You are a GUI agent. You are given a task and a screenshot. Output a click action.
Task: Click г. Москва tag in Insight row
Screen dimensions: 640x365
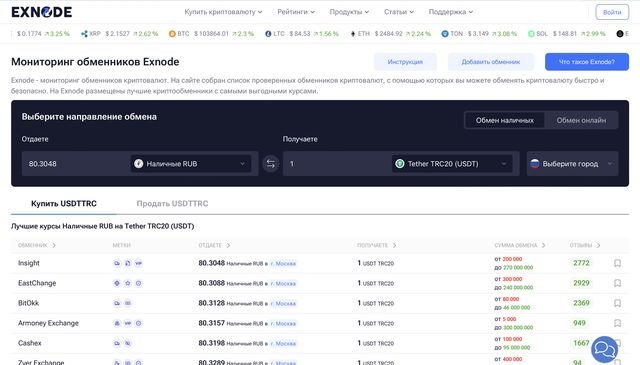[283, 264]
